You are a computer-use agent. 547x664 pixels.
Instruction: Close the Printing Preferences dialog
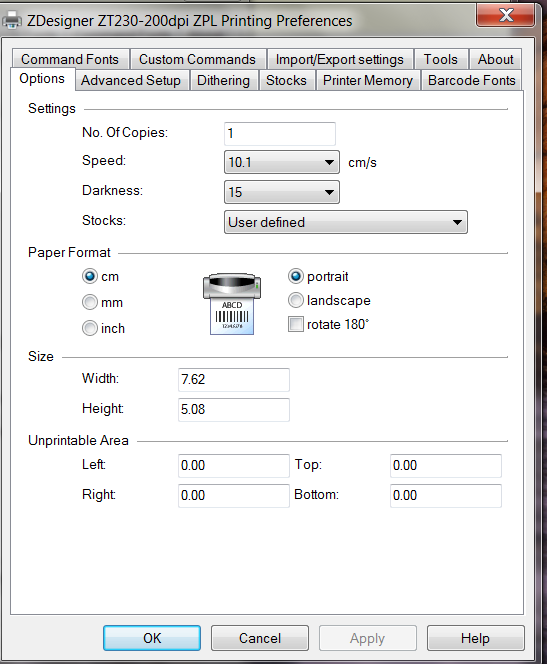[x=506, y=15]
